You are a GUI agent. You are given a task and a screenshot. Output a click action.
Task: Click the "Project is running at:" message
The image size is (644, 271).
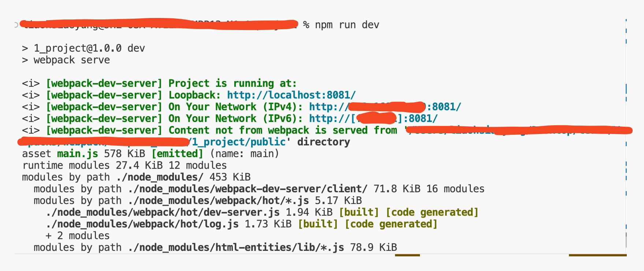click(232, 83)
